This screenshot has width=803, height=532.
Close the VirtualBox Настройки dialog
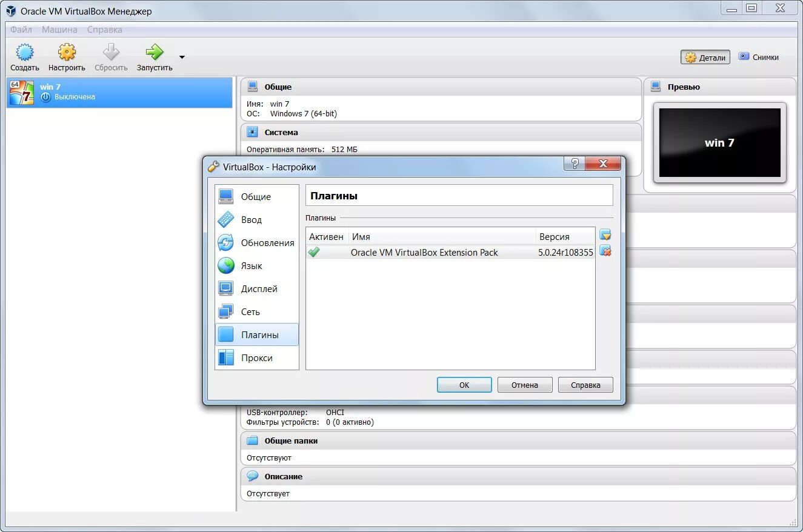pyautogui.click(x=602, y=164)
